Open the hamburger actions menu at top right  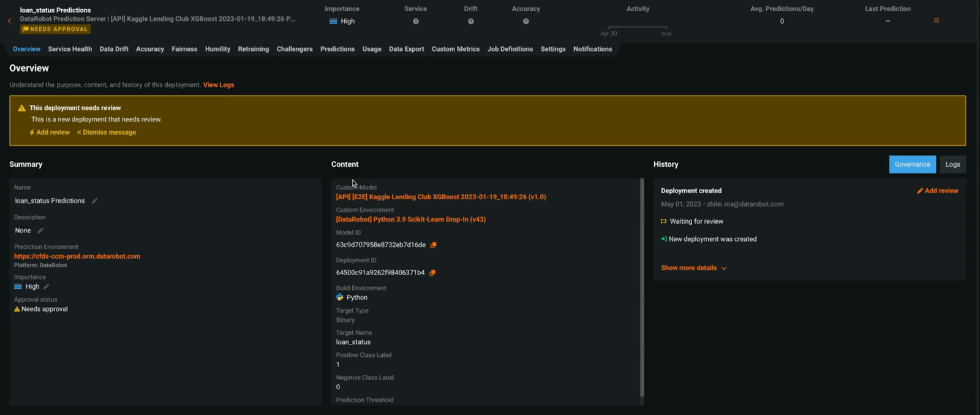[x=936, y=21]
